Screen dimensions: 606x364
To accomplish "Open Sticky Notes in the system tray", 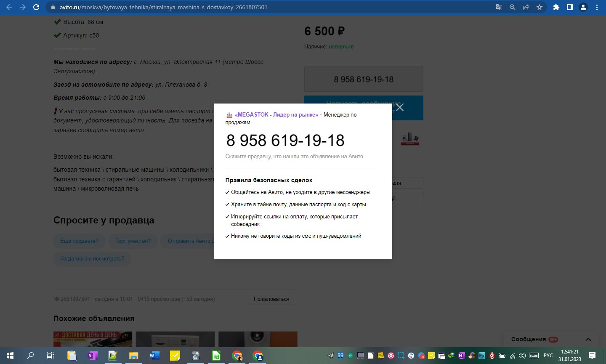I will (x=381, y=356).
